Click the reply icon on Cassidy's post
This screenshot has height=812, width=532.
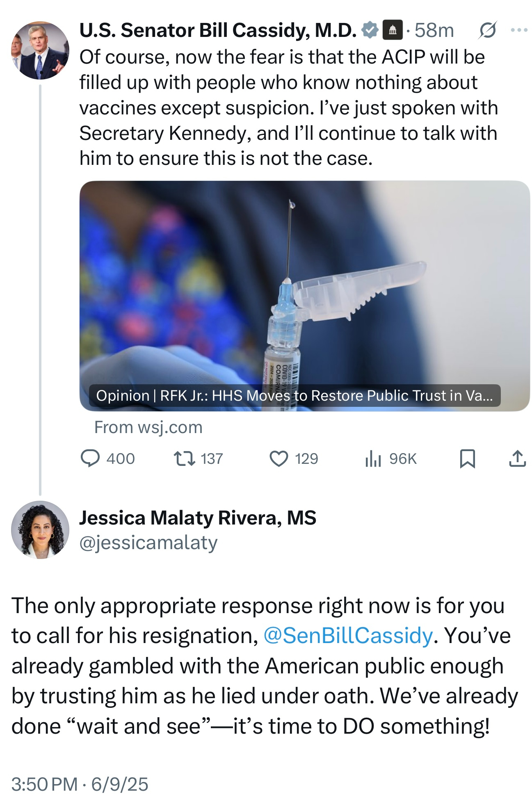[90, 458]
